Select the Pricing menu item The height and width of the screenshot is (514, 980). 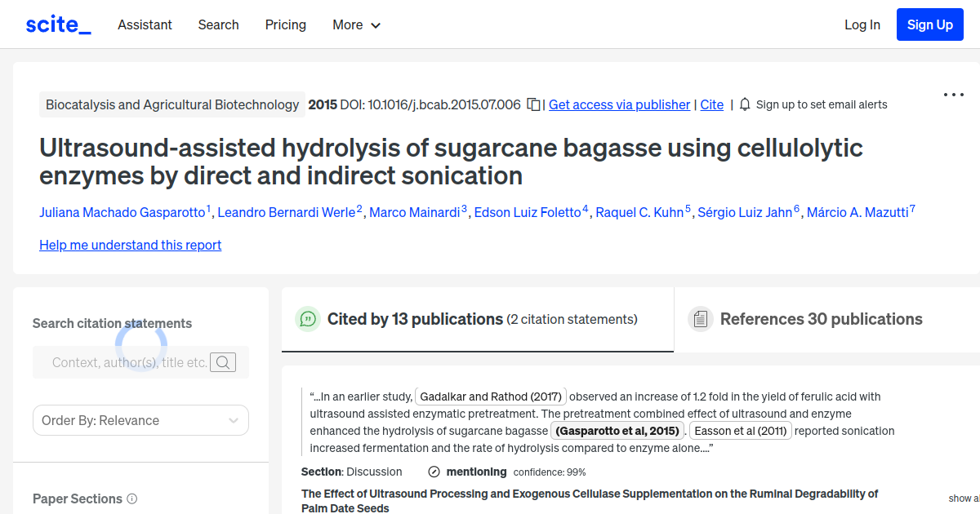pos(285,25)
